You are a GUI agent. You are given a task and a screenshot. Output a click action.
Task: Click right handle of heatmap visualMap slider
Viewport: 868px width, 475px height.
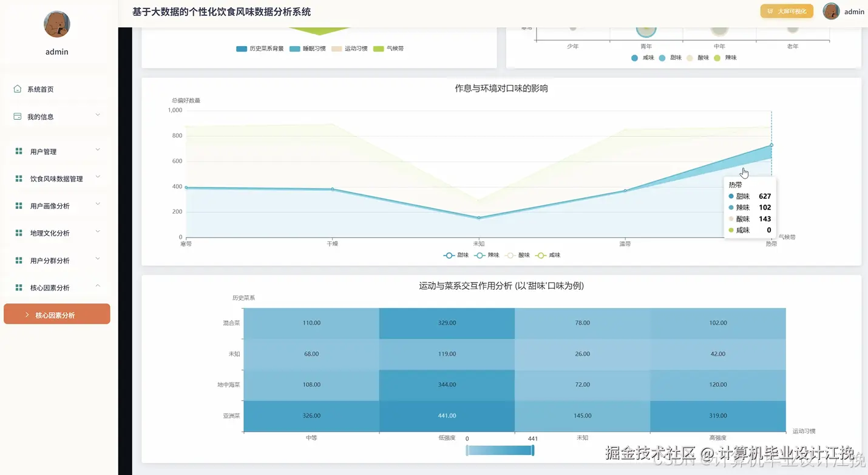[532, 450]
